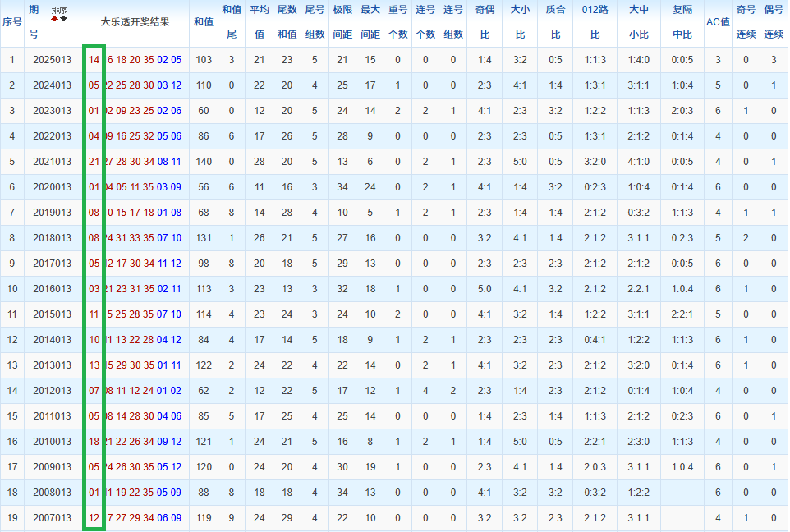Click 复隔中比 value 2:2:1 in row 2015013
The height and width of the screenshot is (532, 790).
click(x=682, y=314)
